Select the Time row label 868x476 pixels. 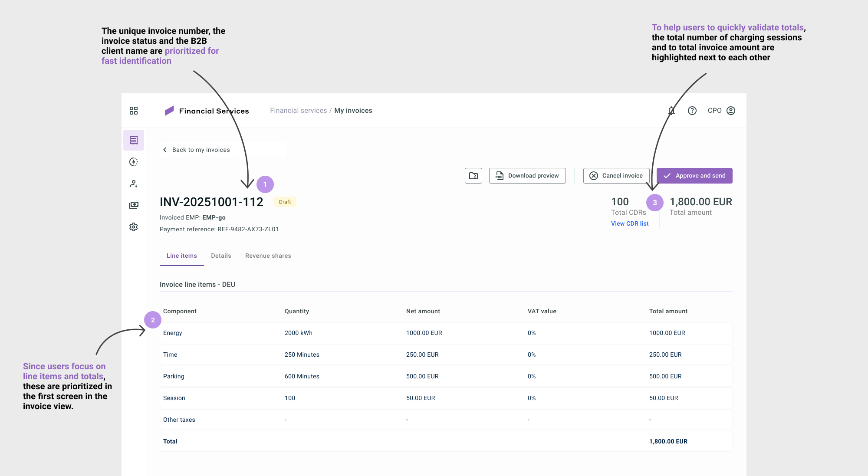click(x=170, y=355)
